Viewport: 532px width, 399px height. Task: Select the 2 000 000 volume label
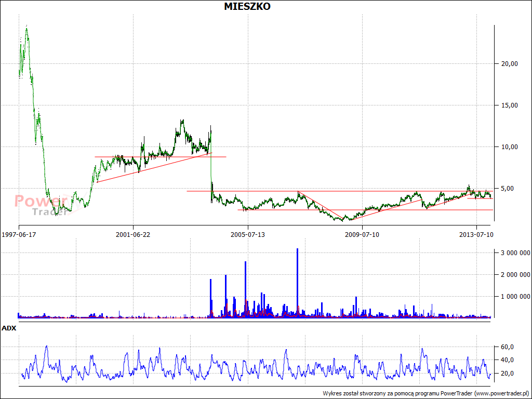click(515, 274)
